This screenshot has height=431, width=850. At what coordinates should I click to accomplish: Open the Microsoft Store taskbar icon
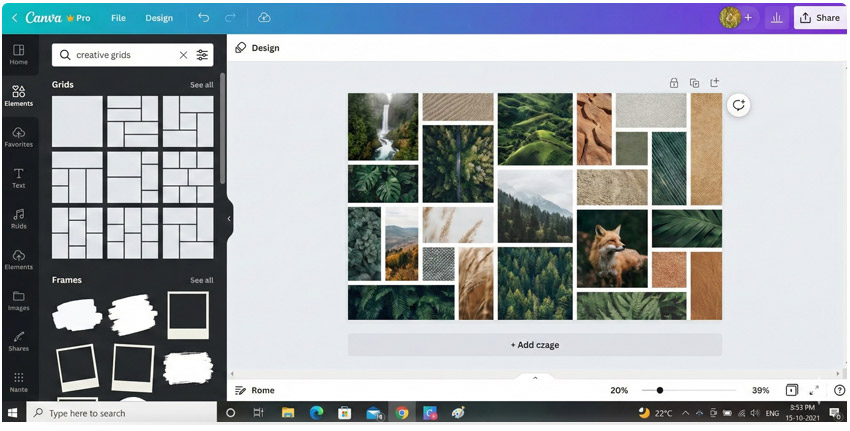point(345,413)
